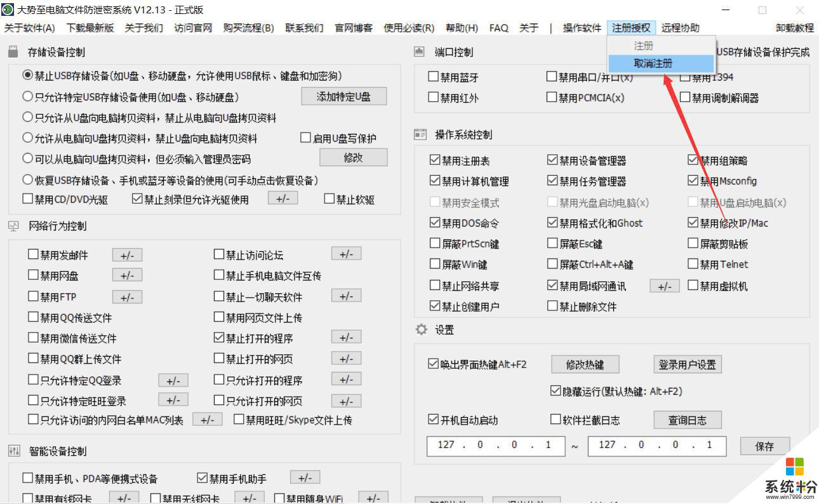Click the app icon in the title bar
The height and width of the screenshot is (504, 819).
coord(8,10)
